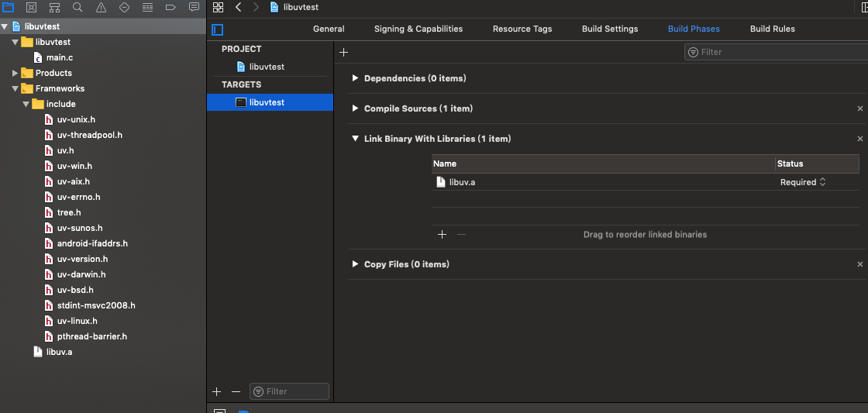Switch to the General tab
The width and height of the screenshot is (868, 413).
point(329,29)
